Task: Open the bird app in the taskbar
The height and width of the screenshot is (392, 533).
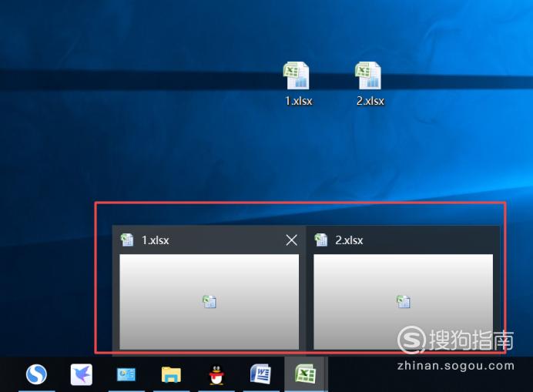Action: [x=81, y=374]
